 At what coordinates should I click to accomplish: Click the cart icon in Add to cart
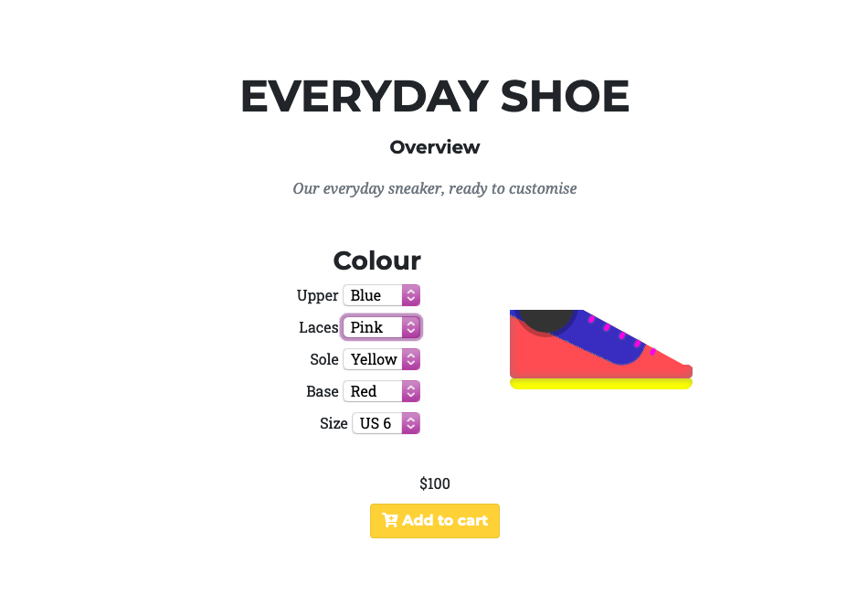390,520
